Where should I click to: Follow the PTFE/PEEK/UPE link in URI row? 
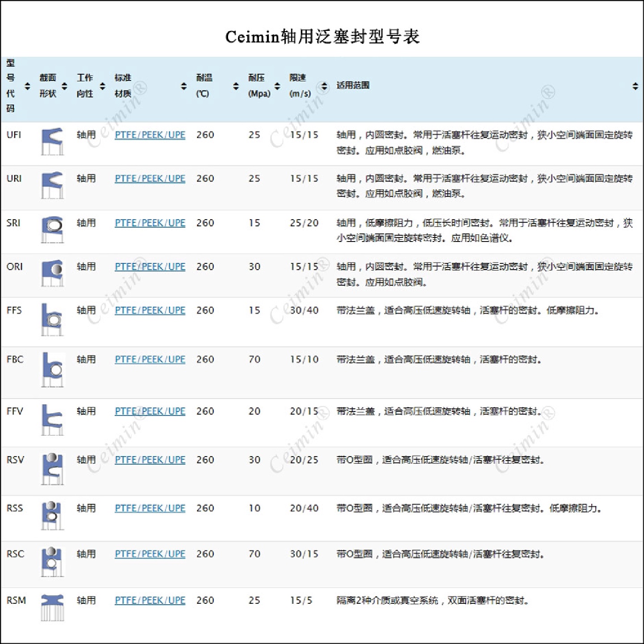pos(150,178)
